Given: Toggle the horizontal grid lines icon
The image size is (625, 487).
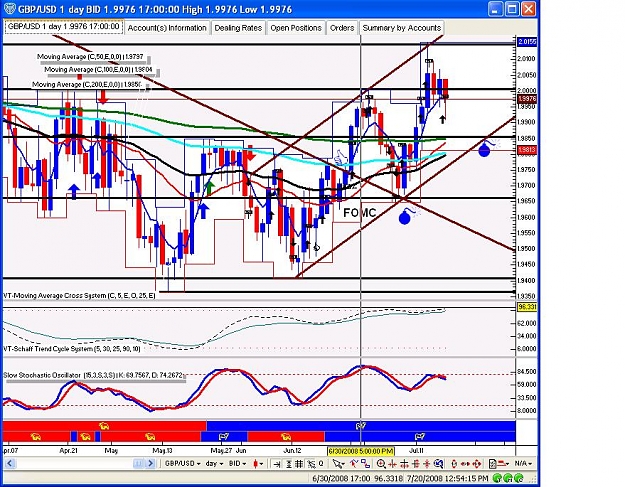Looking at the screenshot, I should click(x=289, y=464).
